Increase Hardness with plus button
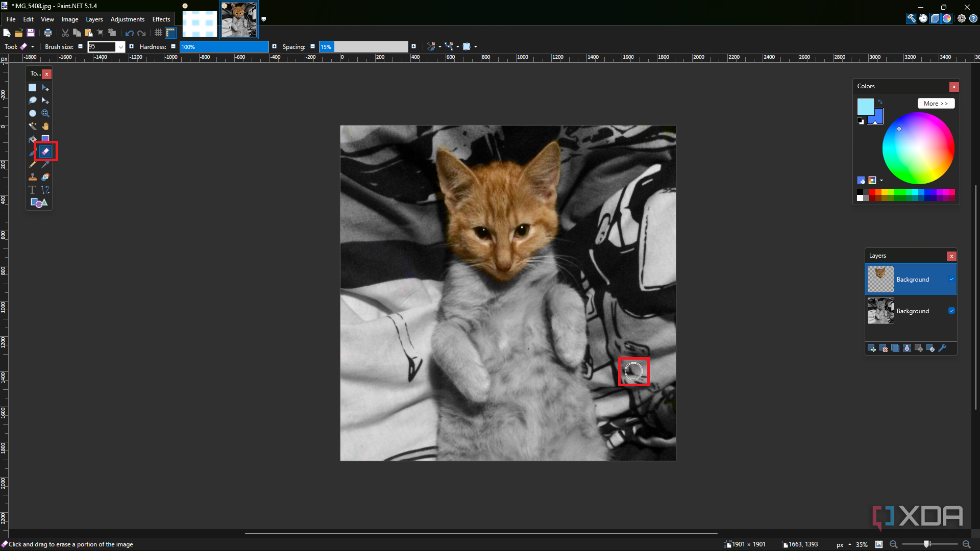 coord(274,47)
